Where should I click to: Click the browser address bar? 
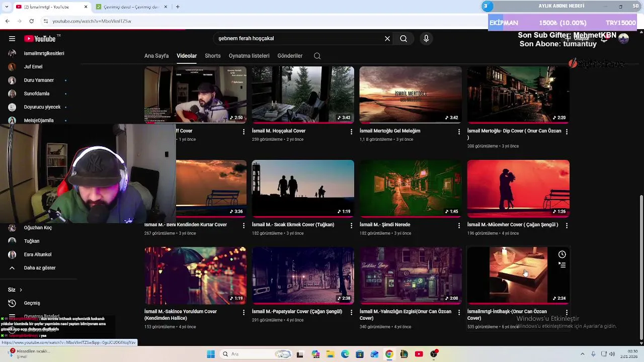(262, 21)
